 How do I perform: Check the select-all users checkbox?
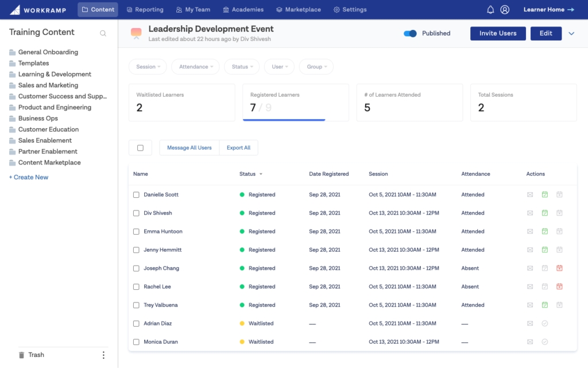[140, 148]
